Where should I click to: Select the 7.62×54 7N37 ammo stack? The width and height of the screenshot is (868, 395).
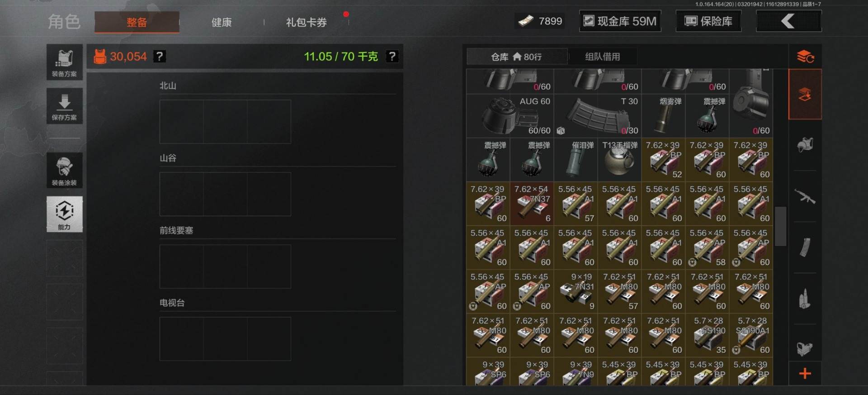click(x=532, y=203)
